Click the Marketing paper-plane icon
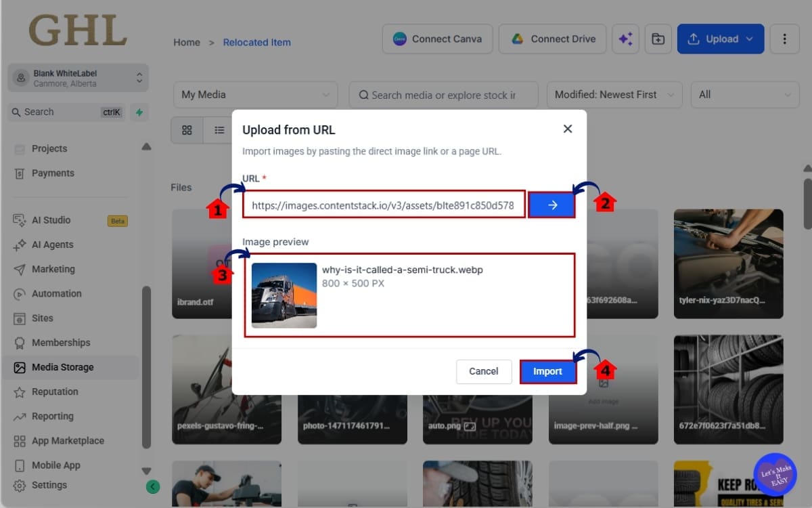 (20, 270)
